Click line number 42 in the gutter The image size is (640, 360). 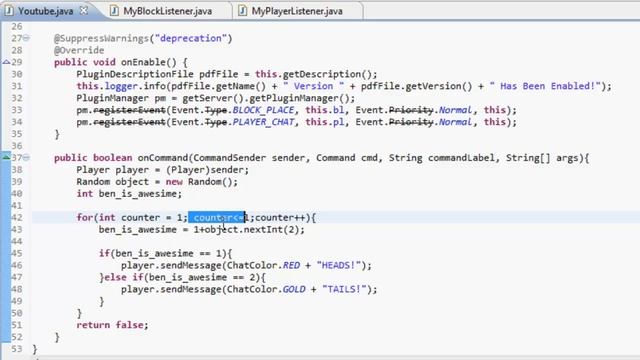tap(17, 218)
